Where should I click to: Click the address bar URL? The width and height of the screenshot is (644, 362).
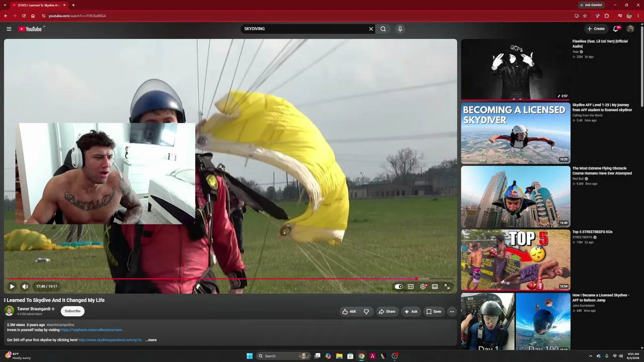pos(77,16)
